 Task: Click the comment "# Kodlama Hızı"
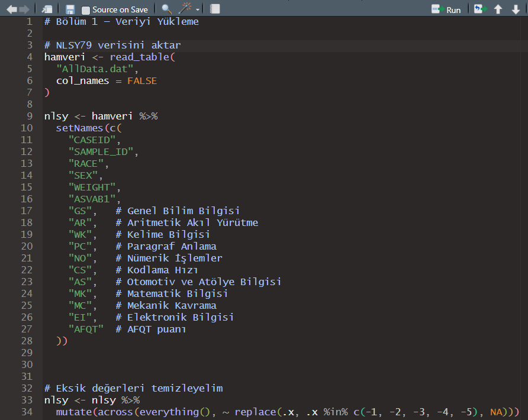[157, 270]
